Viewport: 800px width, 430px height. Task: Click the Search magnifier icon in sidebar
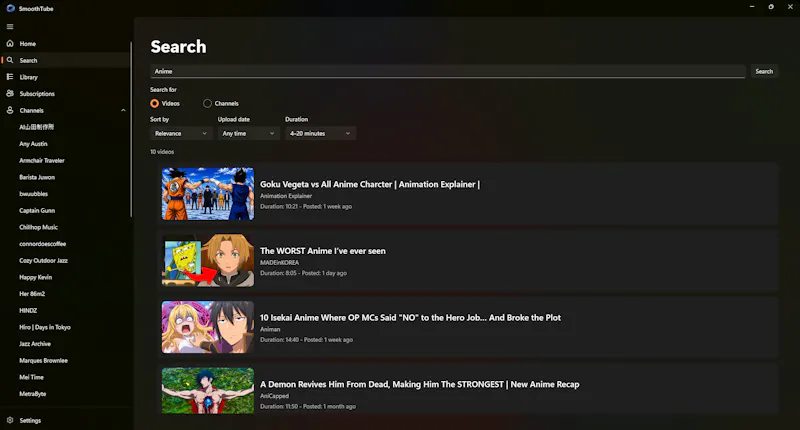[x=10, y=60]
